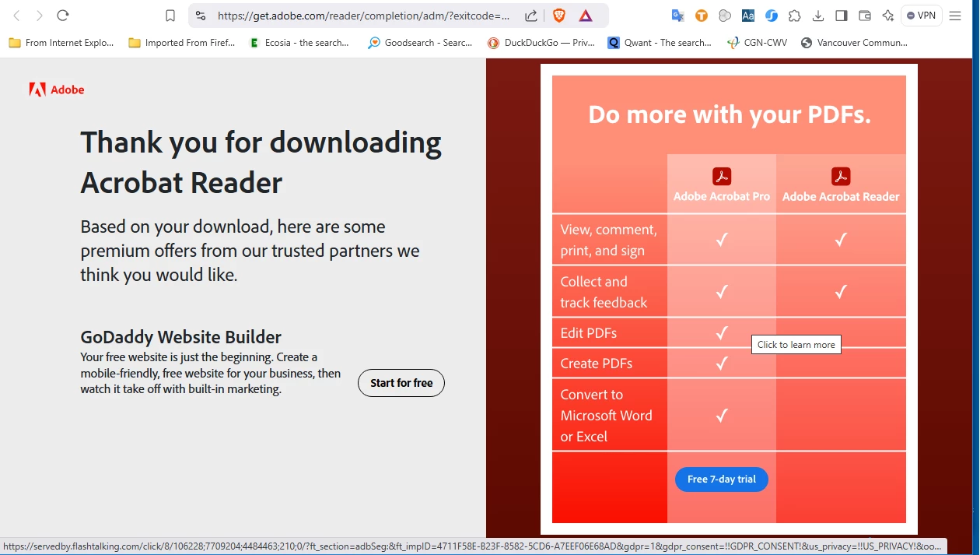Open the Ecosia search bookmark
Screen dimensions: 980x555
tap(299, 43)
